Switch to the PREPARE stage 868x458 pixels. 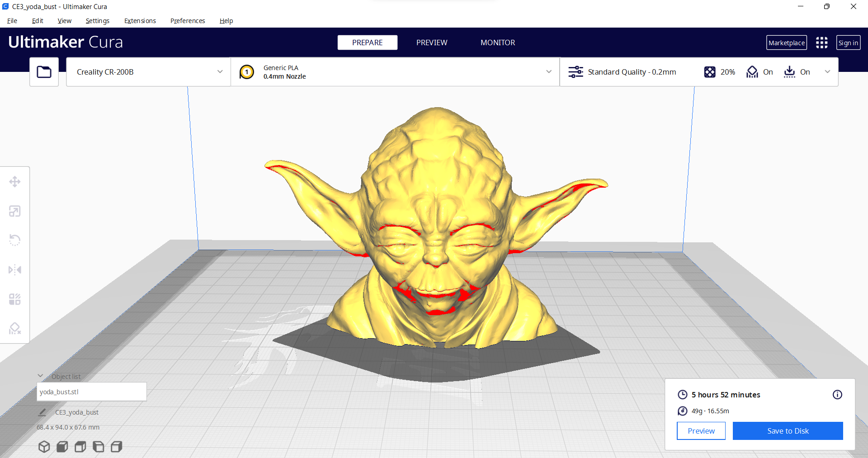(x=368, y=42)
